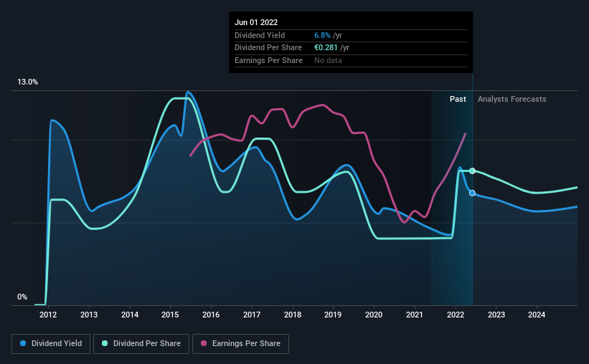
Task: Click the 'Past' label on chart
Action: coord(458,99)
